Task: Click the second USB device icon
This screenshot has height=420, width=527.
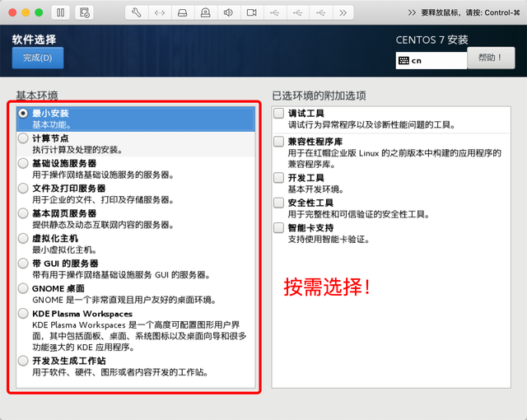Action: [x=297, y=13]
